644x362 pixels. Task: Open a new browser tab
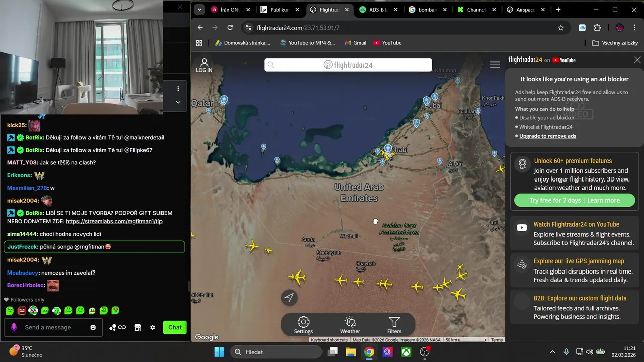(558, 10)
